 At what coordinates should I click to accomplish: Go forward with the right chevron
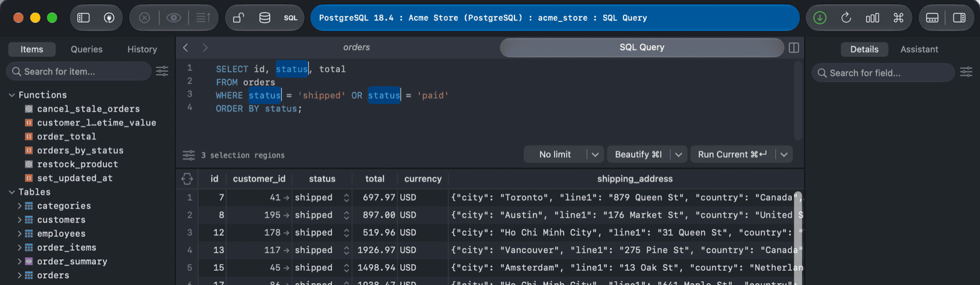tap(205, 47)
